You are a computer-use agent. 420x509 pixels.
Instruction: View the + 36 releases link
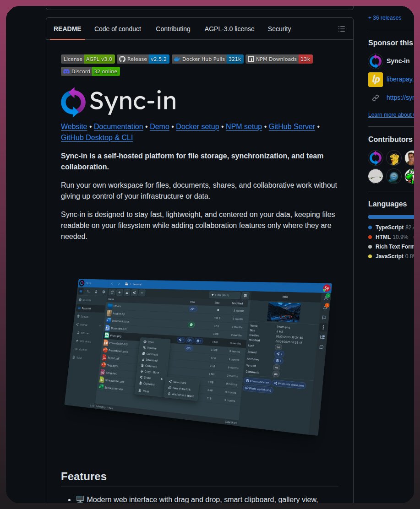[x=385, y=18]
